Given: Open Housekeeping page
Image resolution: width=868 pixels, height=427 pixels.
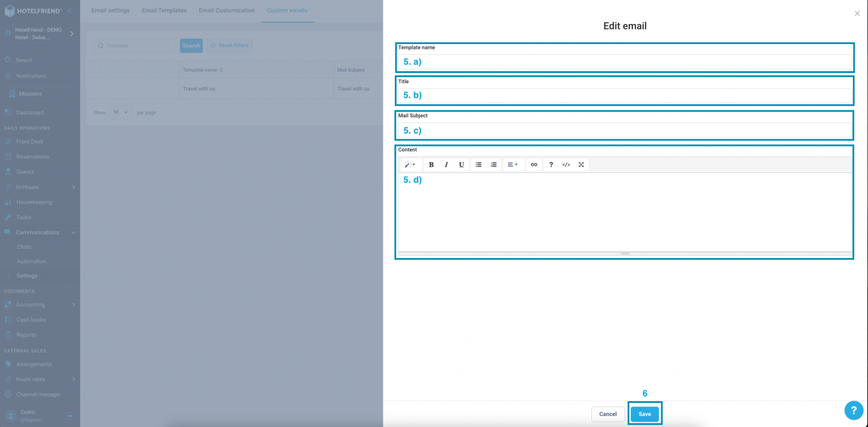Looking at the screenshot, I should 34,202.
